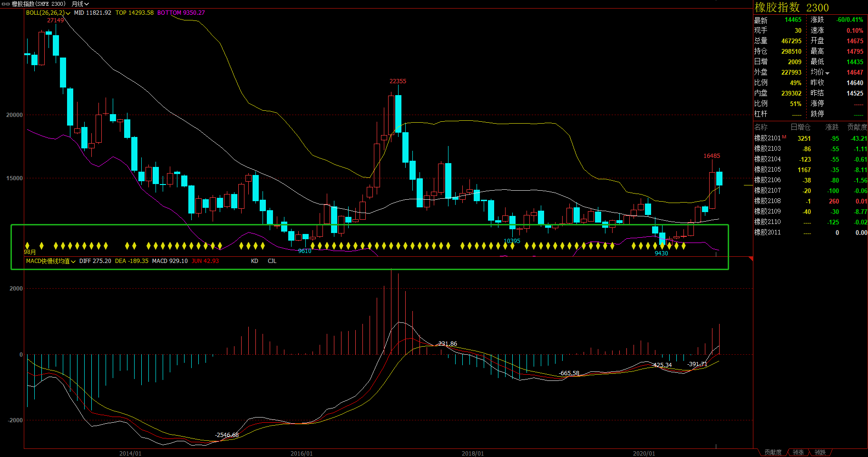Sort the contract list by the 贡献度 column header
This screenshot has height=457, width=868.
pyautogui.click(x=857, y=127)
